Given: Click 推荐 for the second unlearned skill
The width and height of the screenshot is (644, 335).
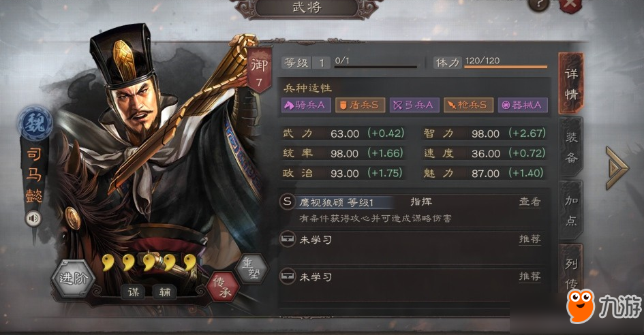Looking at the screenshot, I should coord(530,276).
